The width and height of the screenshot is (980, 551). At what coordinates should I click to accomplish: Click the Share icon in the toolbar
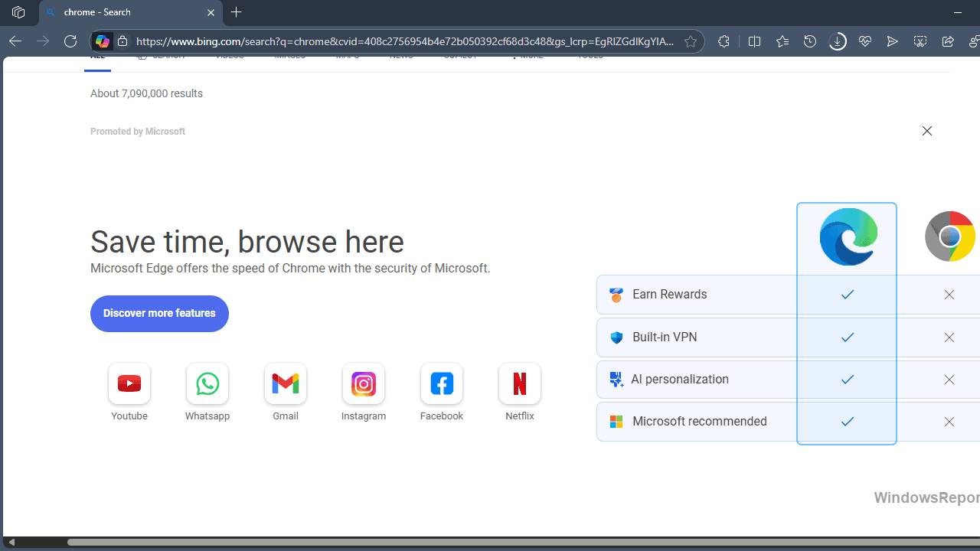948,41
